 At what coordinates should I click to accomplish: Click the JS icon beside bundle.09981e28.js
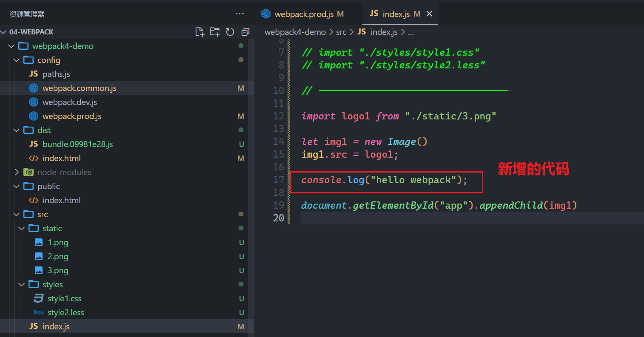34,144
